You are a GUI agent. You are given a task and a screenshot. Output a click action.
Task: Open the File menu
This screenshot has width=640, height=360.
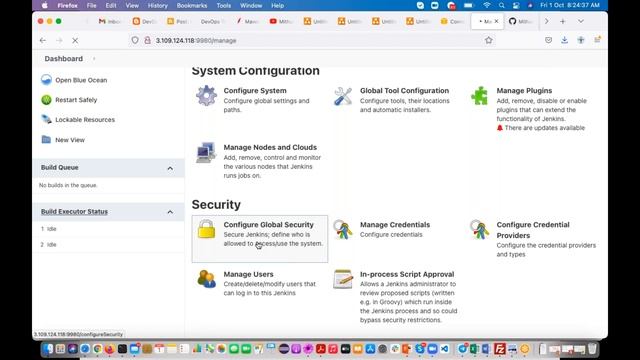91,5
